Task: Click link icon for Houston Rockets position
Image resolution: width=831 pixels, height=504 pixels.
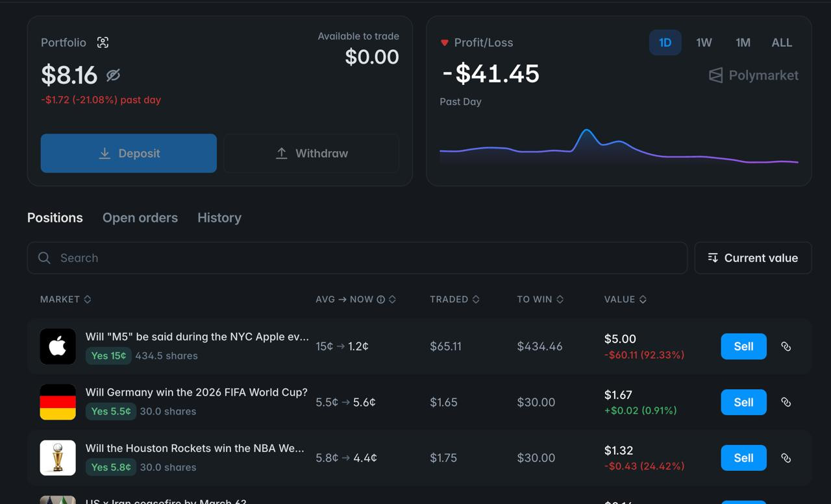Action: 786,458
